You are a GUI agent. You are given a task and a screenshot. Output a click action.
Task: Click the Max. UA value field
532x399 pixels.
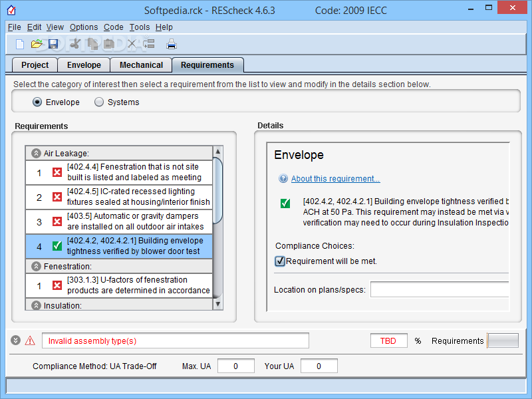pyautogui.click(x=236, y=366)
